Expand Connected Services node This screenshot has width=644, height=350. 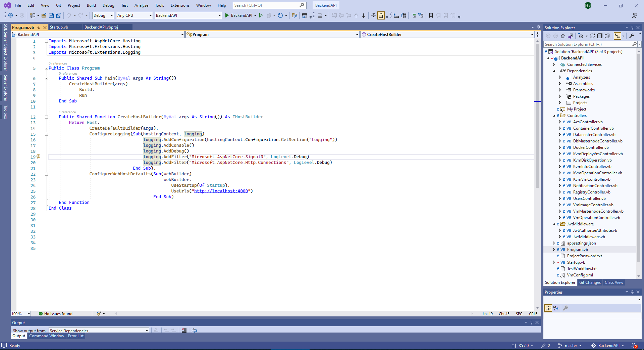[x=554, y=64]
